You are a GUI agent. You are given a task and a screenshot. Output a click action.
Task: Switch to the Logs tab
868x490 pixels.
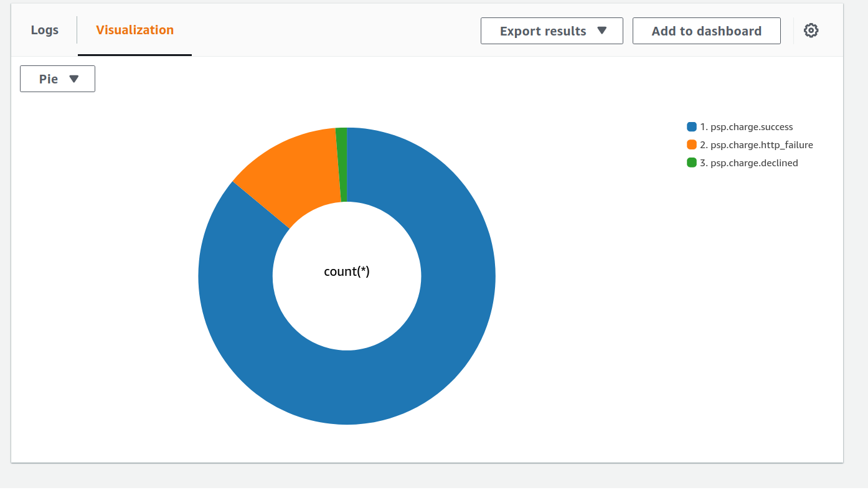click(x=44, y=29)
